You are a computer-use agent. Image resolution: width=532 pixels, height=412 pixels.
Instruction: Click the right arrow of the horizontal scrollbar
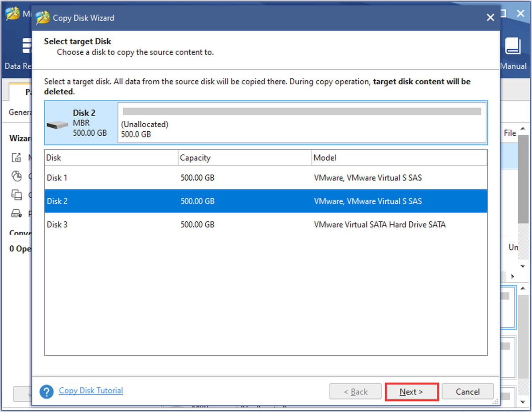pos(512,277)
